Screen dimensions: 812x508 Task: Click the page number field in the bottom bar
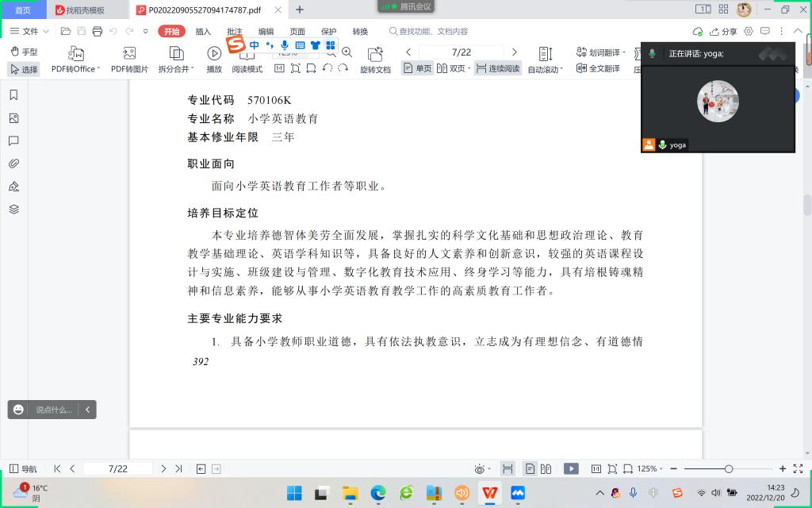click(x=117, y=469)
